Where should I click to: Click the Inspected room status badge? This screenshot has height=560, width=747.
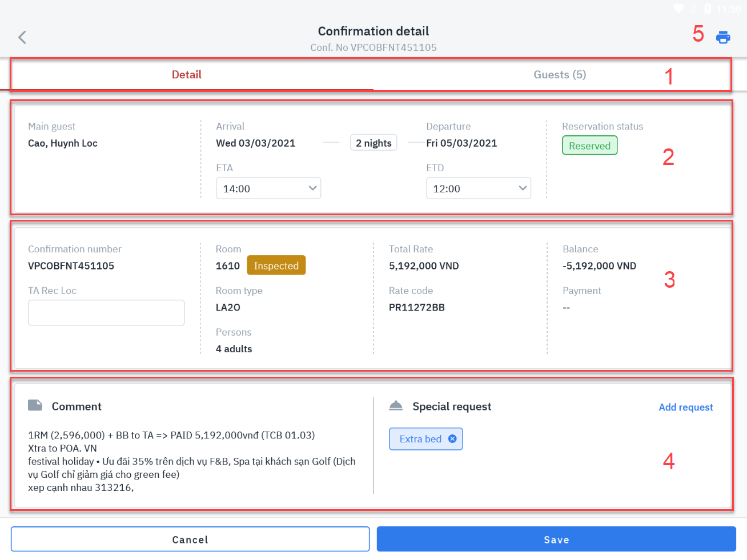[276, 265]
